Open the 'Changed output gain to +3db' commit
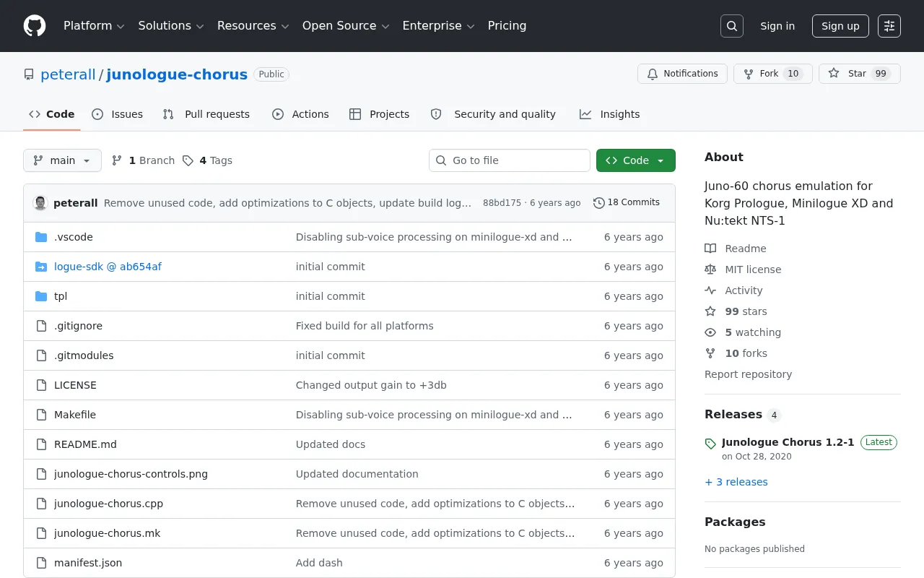This screenshot has height=578, width=924. click(x=371, y=385)
